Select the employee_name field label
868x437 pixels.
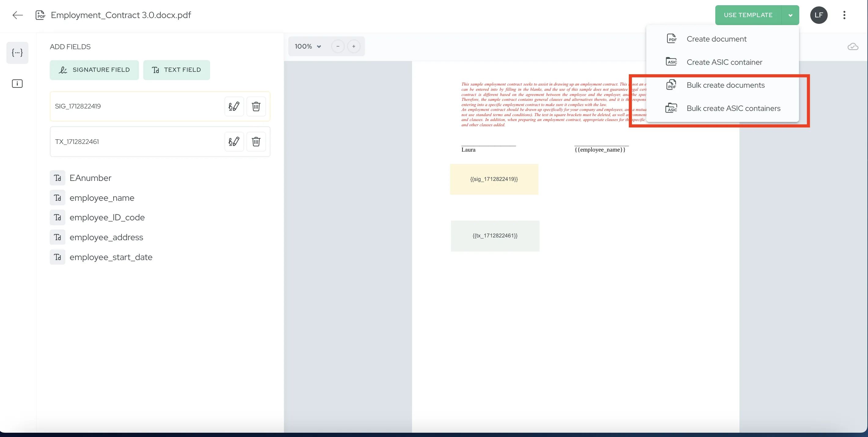(x=102, y=198)
